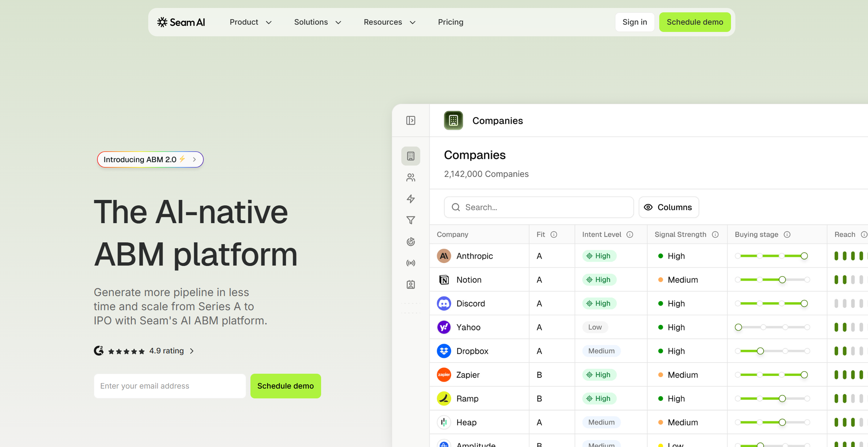This screenshot has height=447, width=868.
Task: Click the Signal Strength info icon
Action: pos(715,234)
